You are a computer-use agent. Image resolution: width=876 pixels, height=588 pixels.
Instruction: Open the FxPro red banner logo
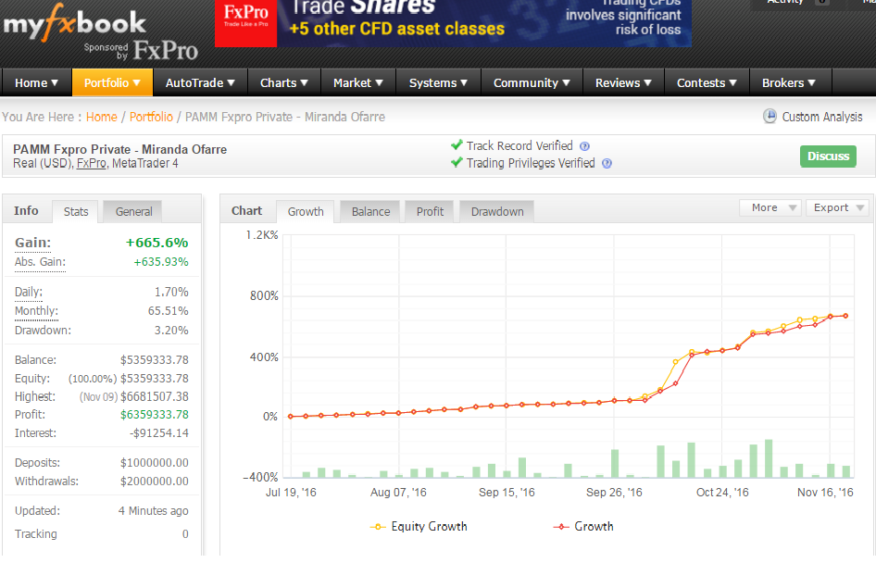coord(245,22)
